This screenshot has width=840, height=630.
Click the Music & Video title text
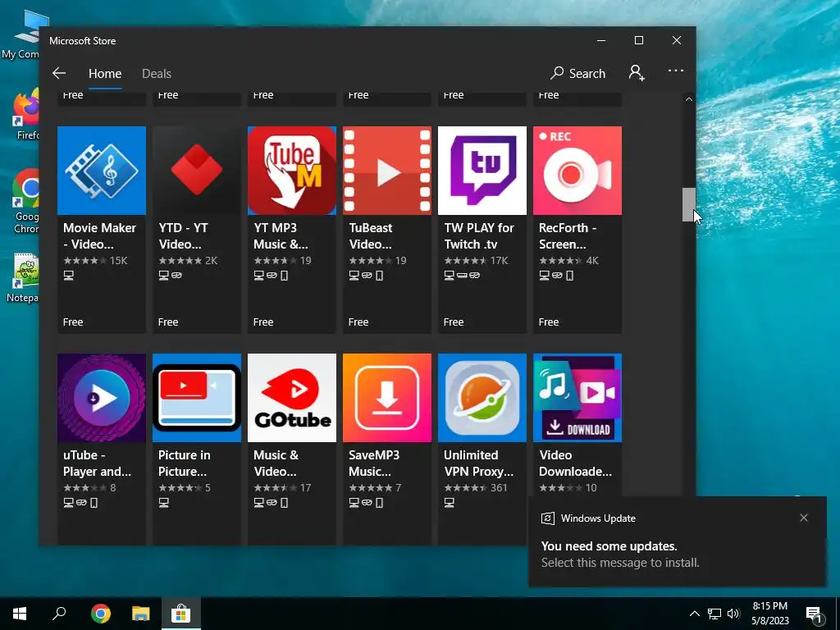pyautogui.click(x=276, y=463)
